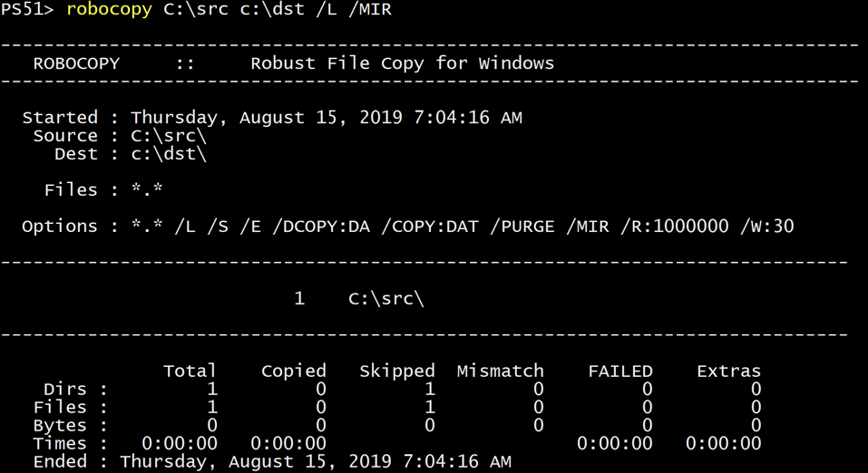This screenshot has width=868, height=473.
Task: Click the /PURGE option in Options line
Action: 522,227
